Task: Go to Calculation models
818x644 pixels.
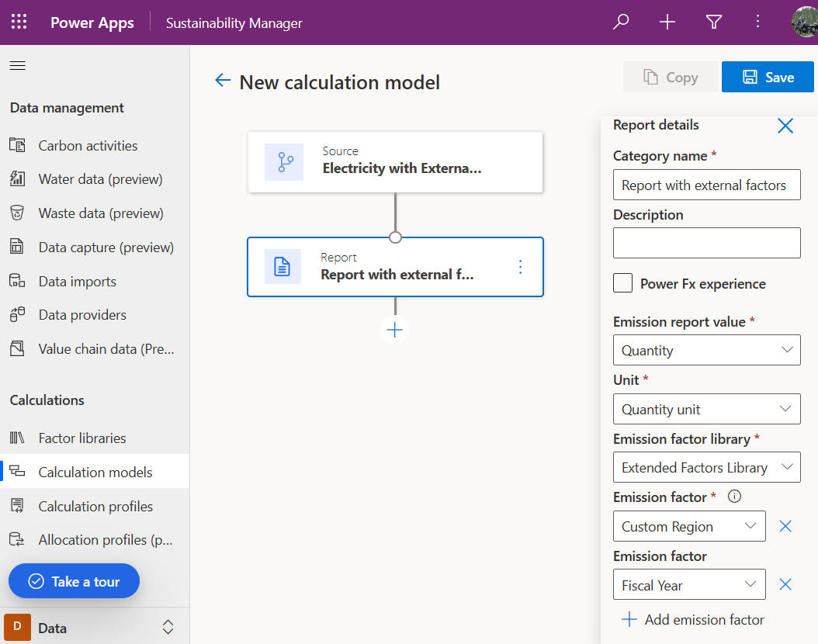Action: [x=95, y=472]
